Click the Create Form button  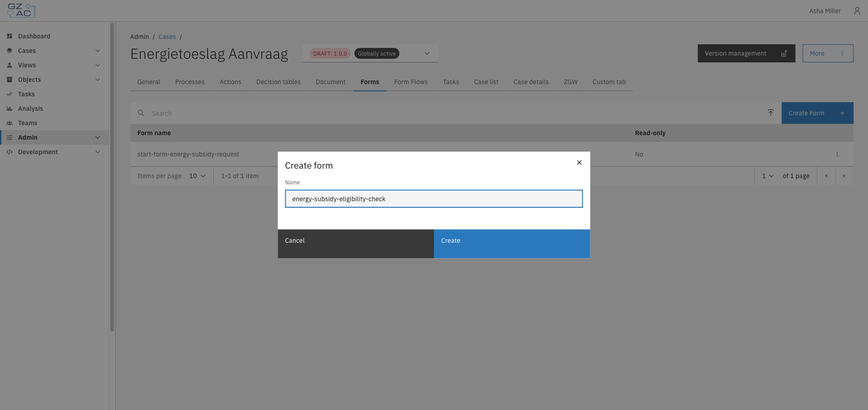pyautogui.click(x=817, y=113)
